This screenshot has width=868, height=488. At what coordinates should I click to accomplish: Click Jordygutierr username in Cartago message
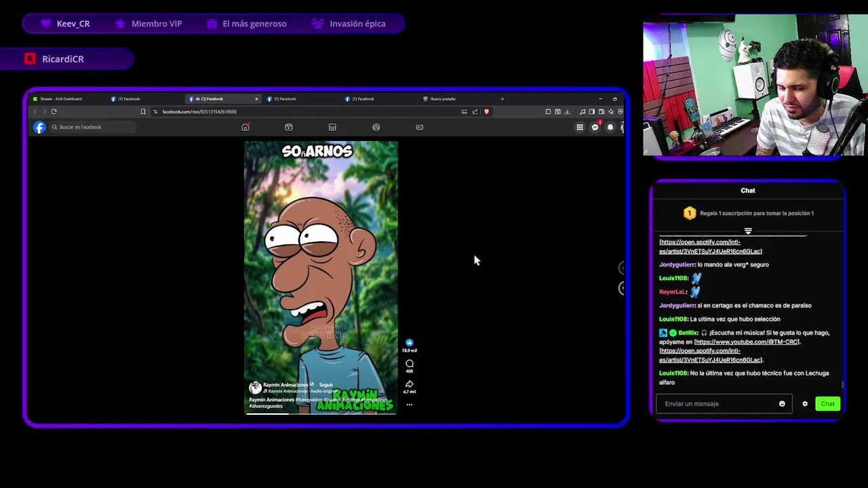click(x=677, y=306)
